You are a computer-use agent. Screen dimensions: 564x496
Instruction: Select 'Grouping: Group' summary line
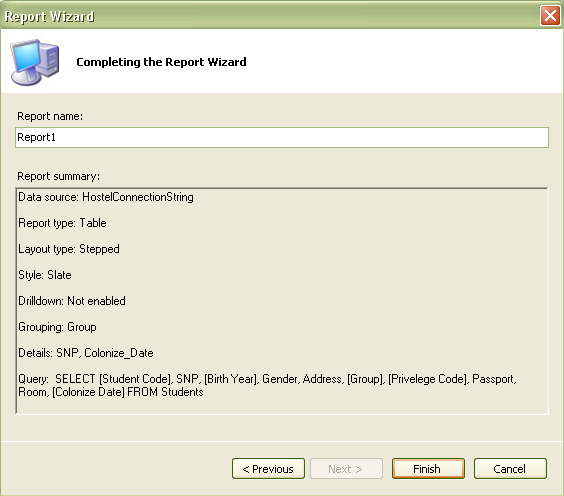[x=57, y=327]
